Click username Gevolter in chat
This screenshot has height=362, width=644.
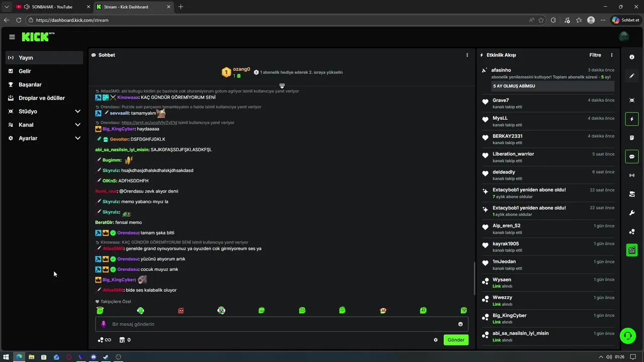119,139
